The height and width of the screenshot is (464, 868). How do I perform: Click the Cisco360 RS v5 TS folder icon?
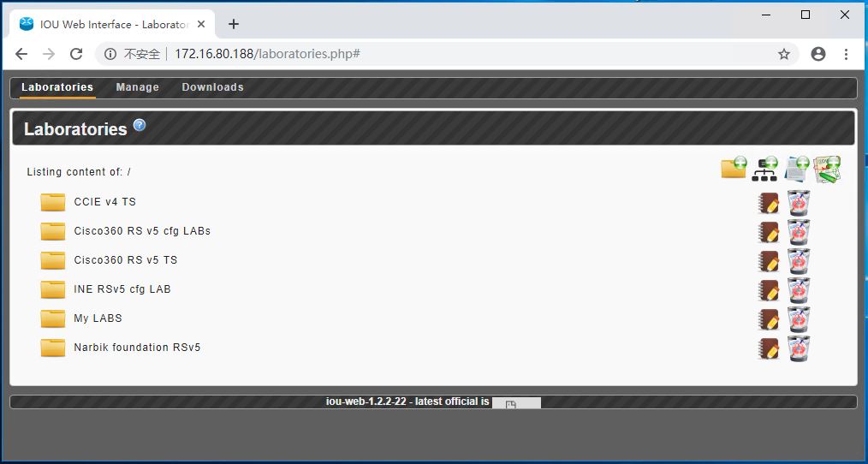click(x=52, y=260)
